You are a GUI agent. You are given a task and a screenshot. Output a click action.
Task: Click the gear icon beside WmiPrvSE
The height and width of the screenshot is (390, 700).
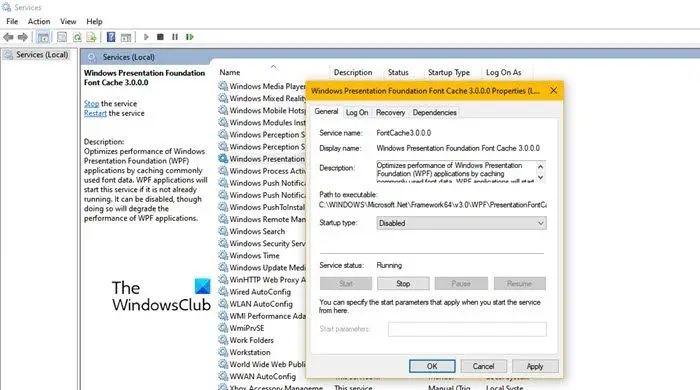click(223, 328)
